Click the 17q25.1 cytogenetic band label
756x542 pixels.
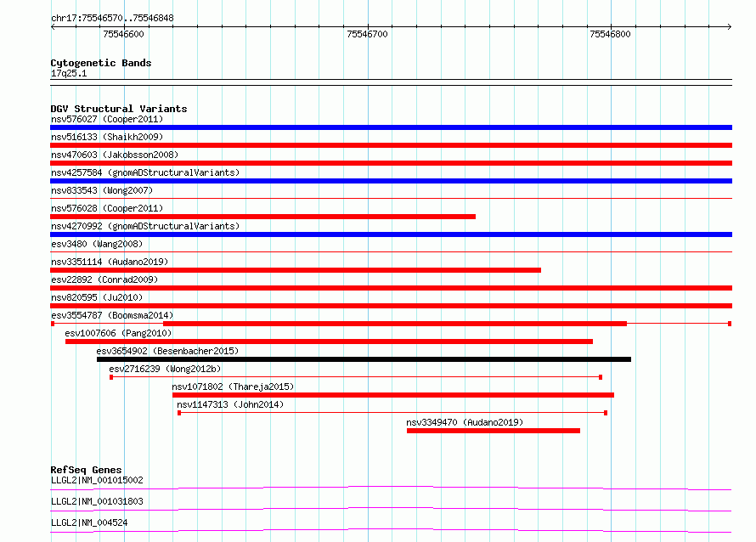pos(69,73)
